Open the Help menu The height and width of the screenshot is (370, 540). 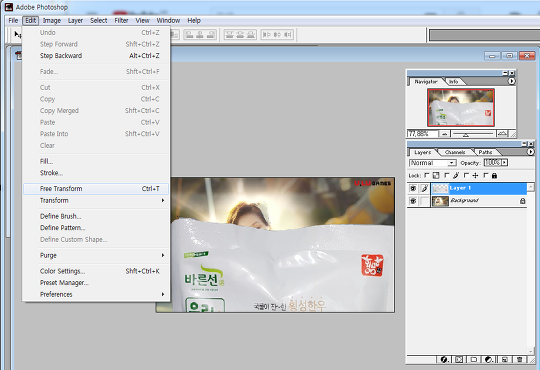[194, 21]
